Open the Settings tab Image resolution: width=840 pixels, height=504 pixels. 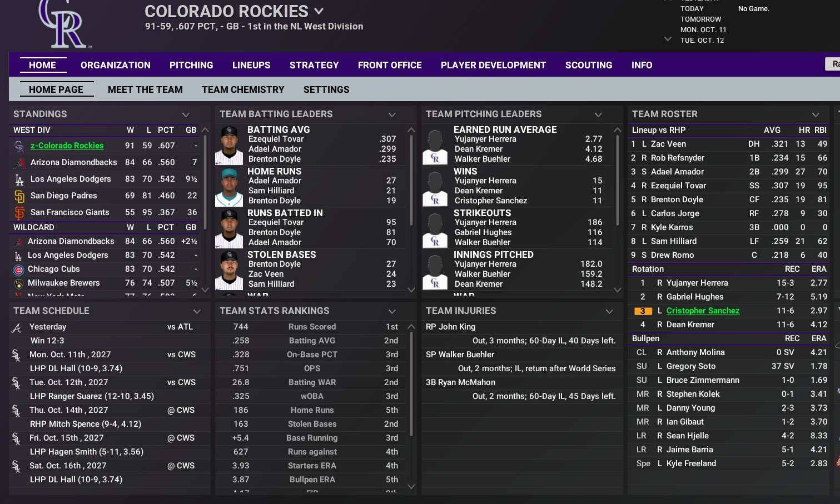tap(326, 89)
